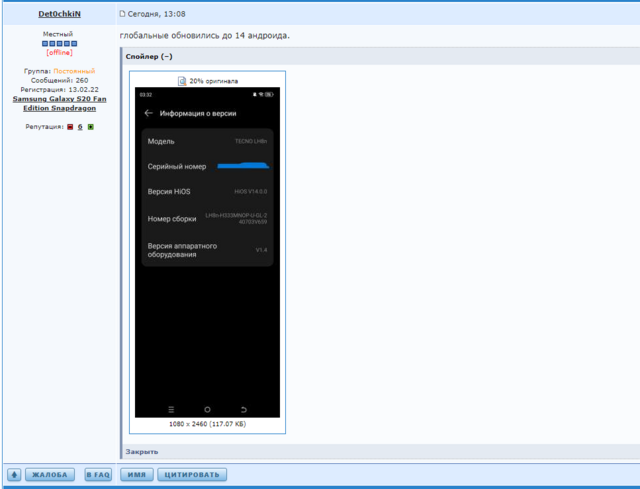Click the phone's home circle icon
The width and height of the screenshot is (640, 489).
pyautogui.click(x=207, y=410)
